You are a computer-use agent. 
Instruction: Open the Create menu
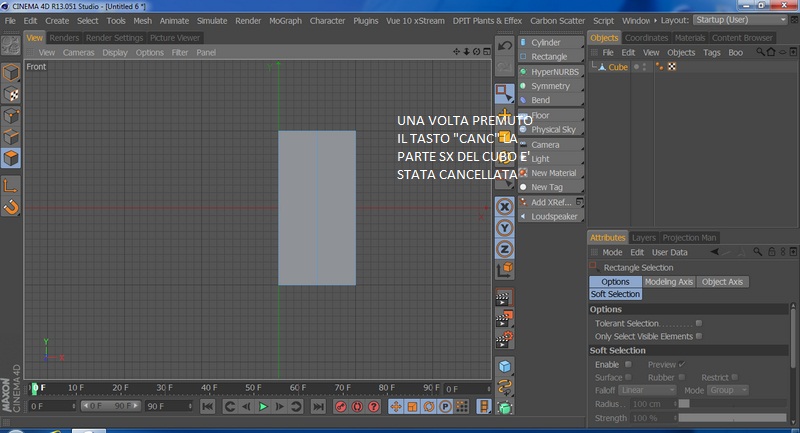(x=57, y=21)
